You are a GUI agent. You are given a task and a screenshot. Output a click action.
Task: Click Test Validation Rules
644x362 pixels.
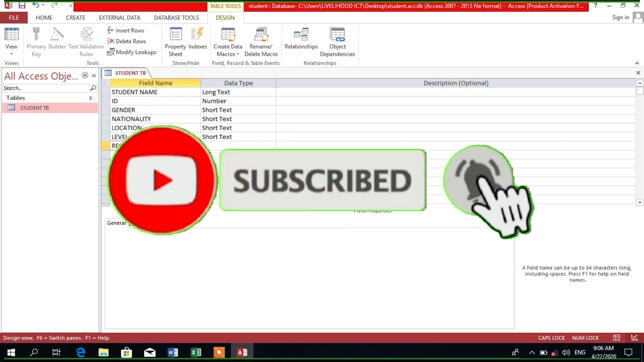[x=86, y=42]
